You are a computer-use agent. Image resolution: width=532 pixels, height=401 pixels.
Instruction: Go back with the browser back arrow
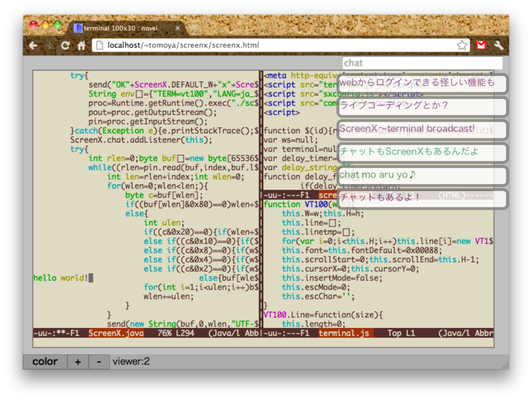[x=33, y=45]
